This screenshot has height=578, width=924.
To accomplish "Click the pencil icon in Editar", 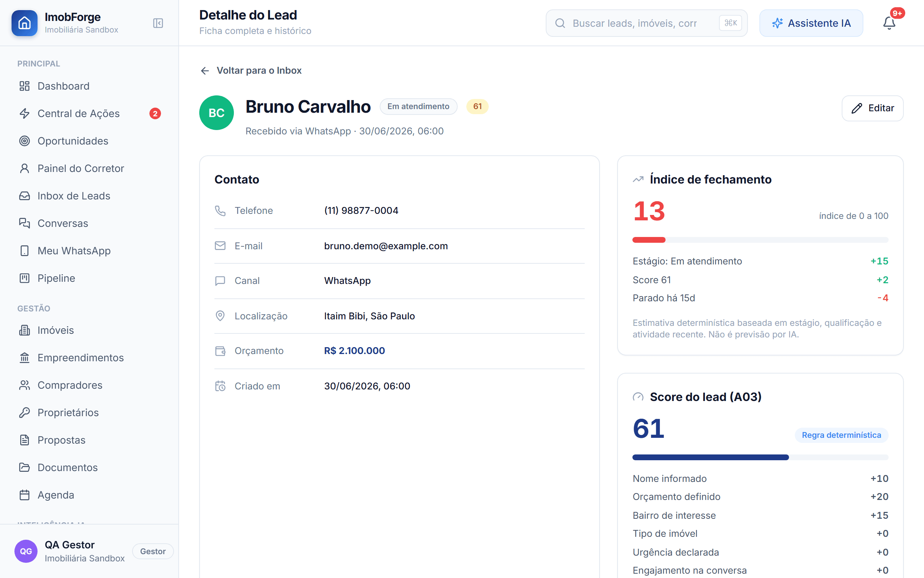I will (x=857, y=108).
